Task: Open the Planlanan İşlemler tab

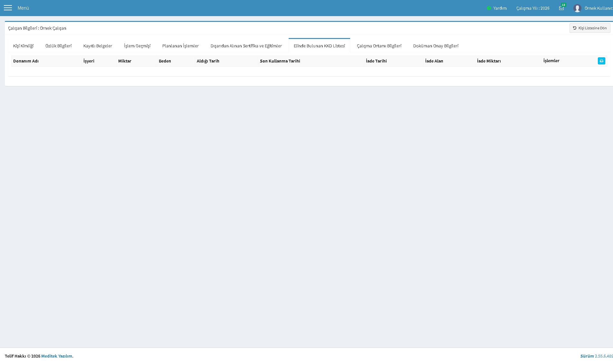Action: 180,46
